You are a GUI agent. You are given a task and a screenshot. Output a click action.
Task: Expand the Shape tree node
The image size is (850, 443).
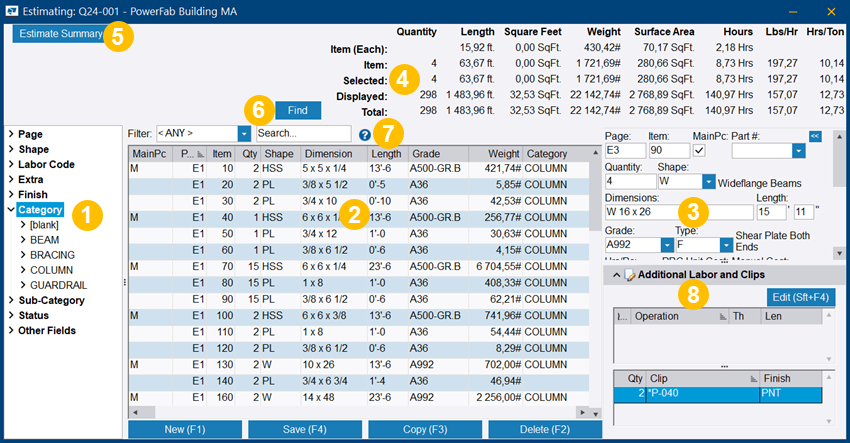[11, 149]
